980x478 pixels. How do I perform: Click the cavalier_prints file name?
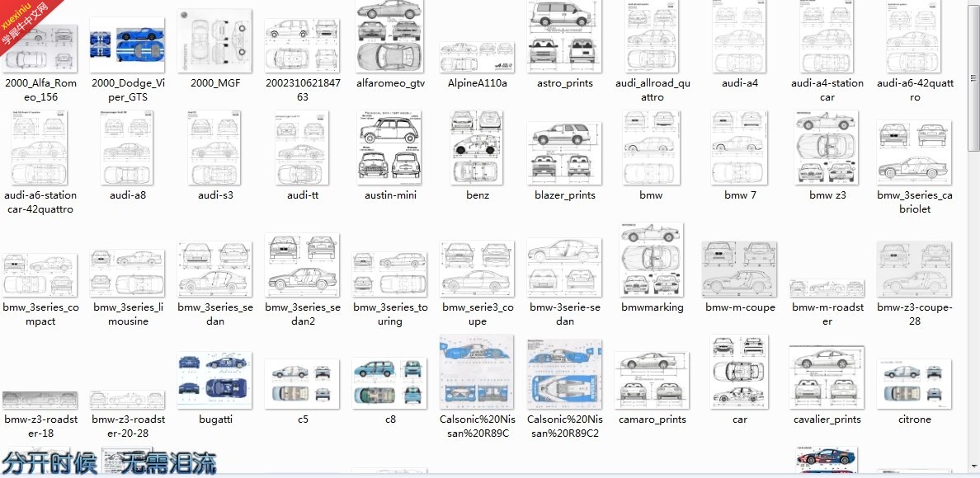(x=827, y=420)
